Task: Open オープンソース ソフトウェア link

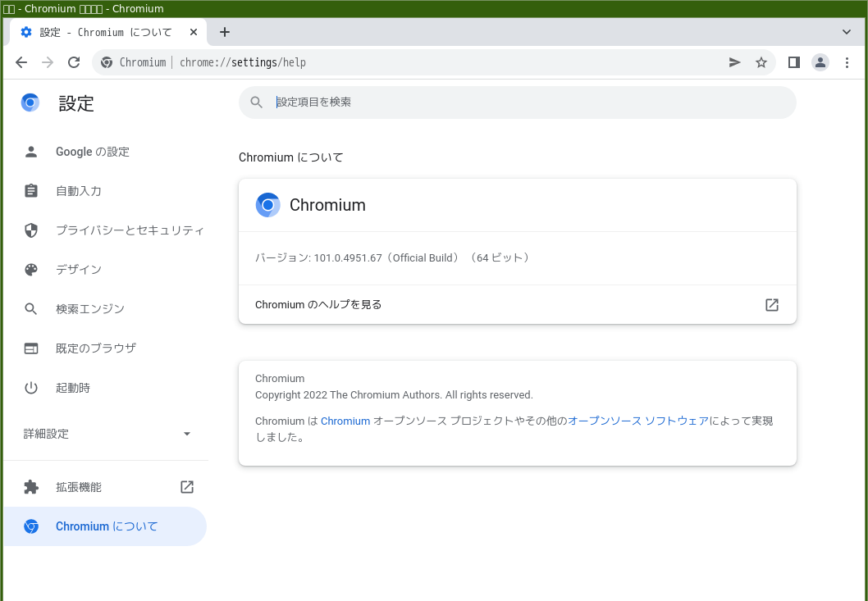Action: (638, 421)
